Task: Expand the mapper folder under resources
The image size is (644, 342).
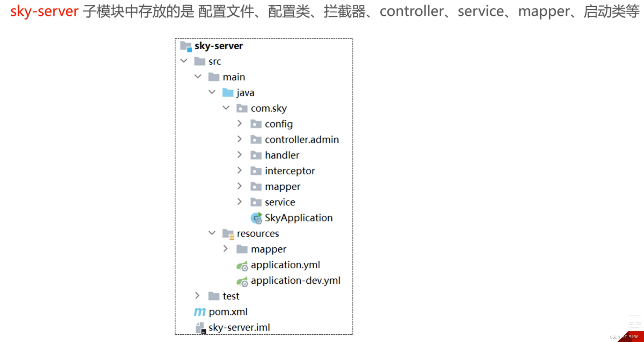Action: click(226, 249)
